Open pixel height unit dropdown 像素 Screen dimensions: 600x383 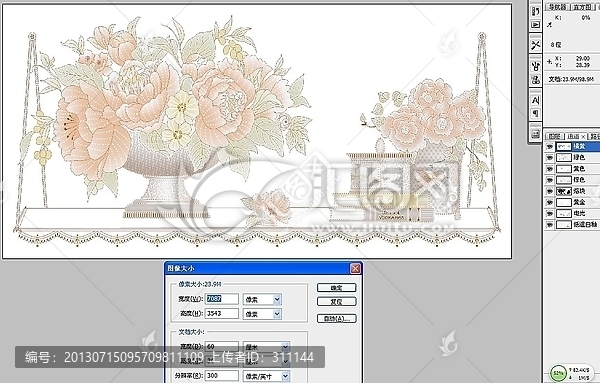click(x=262, y=314)
